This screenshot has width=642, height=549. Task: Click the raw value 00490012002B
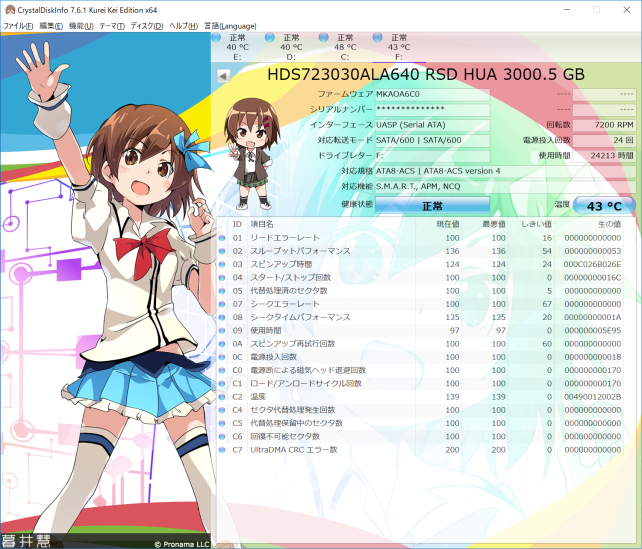(x=592, y=397)
